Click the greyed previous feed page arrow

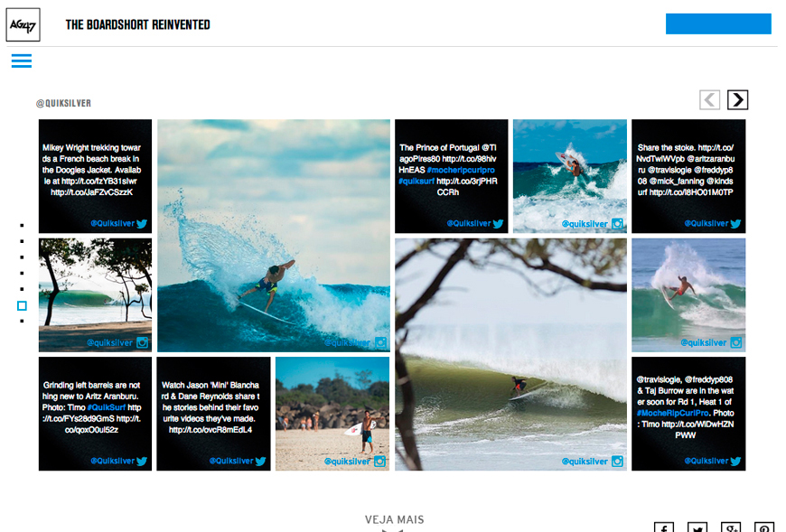point(710,99)
